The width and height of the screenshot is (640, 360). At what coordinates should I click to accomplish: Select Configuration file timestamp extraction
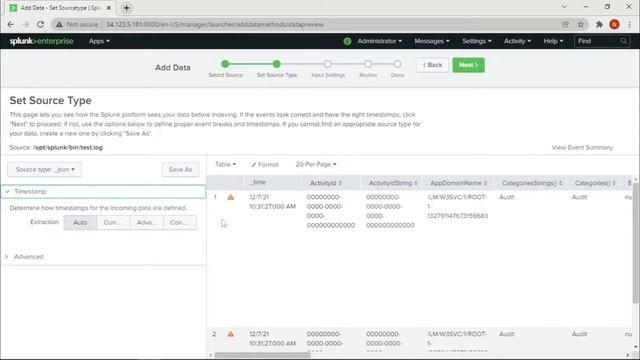coord(180,222)
